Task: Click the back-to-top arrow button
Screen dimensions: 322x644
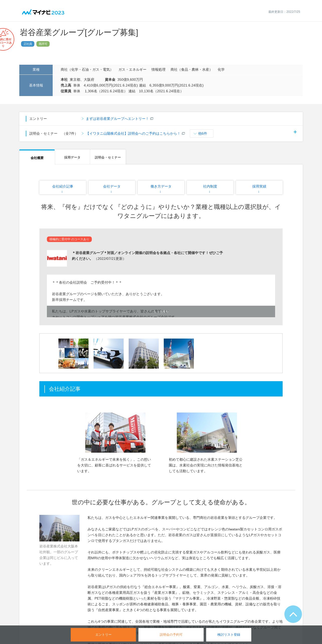Action: (x=293, y=614)
